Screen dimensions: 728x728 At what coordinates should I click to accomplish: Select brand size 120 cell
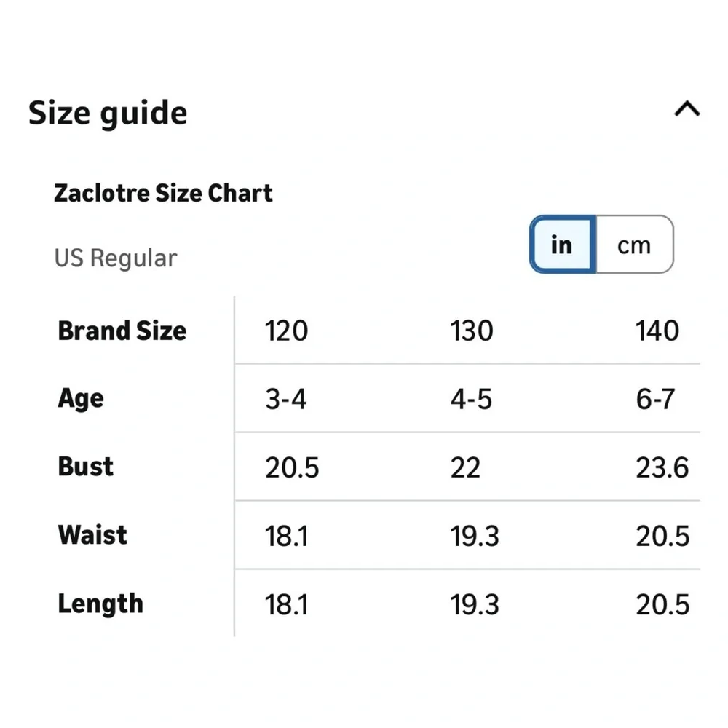pos(286,331)
